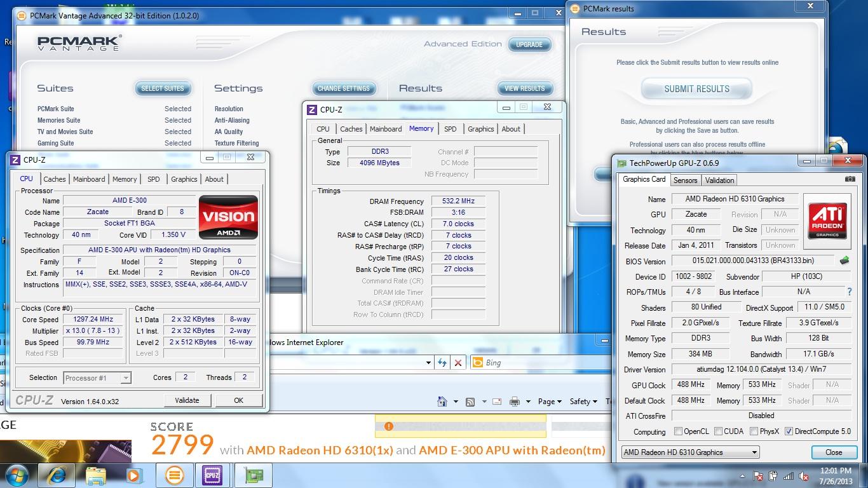Open the Windows Start orb
This screenshot has width=868, height=488.
17,475
